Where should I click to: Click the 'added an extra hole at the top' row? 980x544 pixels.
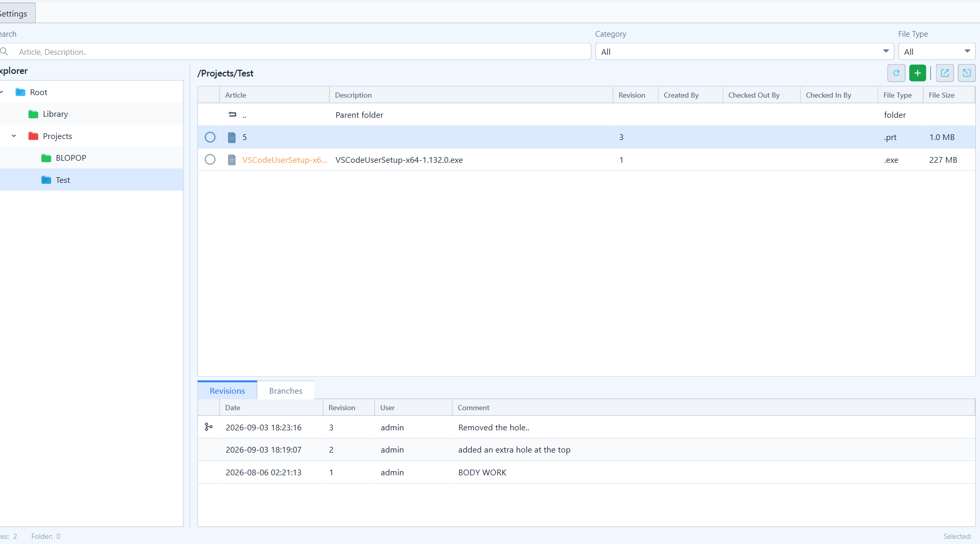tap(586, 450)
